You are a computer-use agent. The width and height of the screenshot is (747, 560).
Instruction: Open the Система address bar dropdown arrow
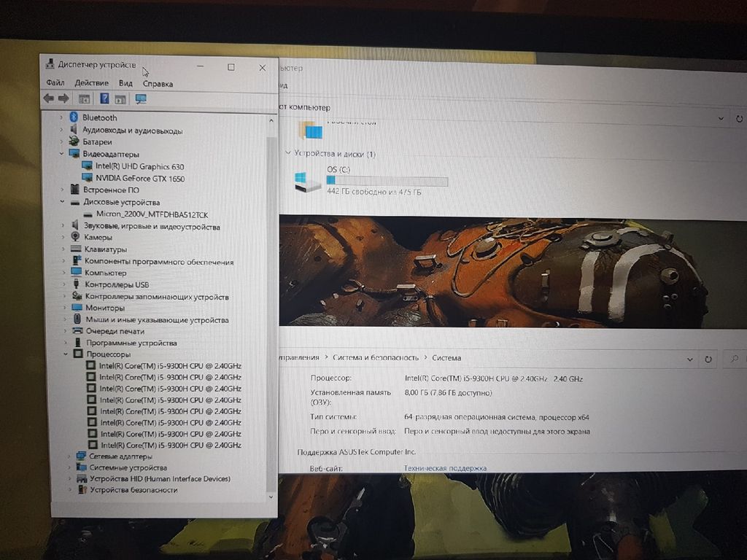[x=690, y=359]
